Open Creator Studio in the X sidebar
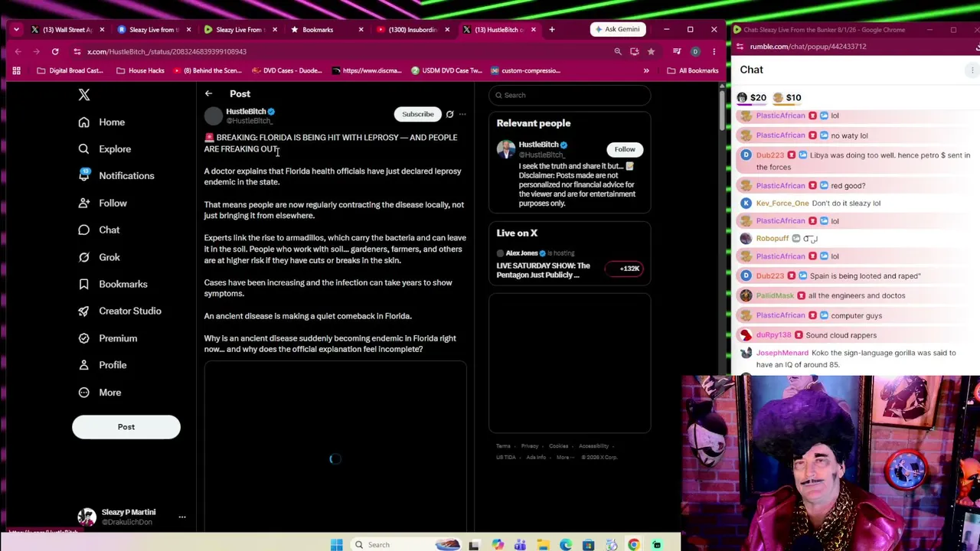The height and width of the screenshot is (551, 980). (x=119, y=311)
